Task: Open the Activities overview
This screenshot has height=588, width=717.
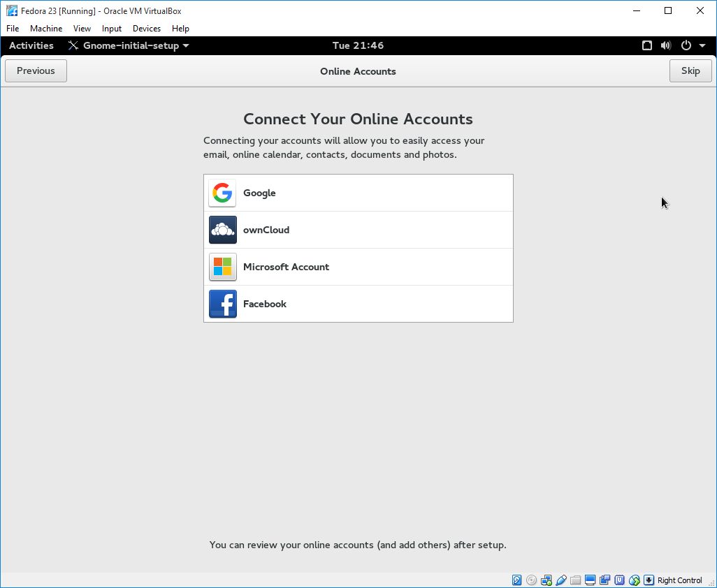Action: click(x=31, y=45)
